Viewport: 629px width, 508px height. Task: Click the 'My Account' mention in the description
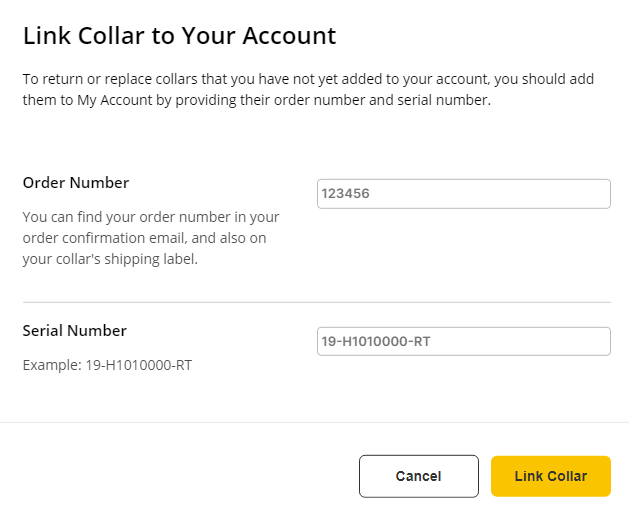[114, 101]
